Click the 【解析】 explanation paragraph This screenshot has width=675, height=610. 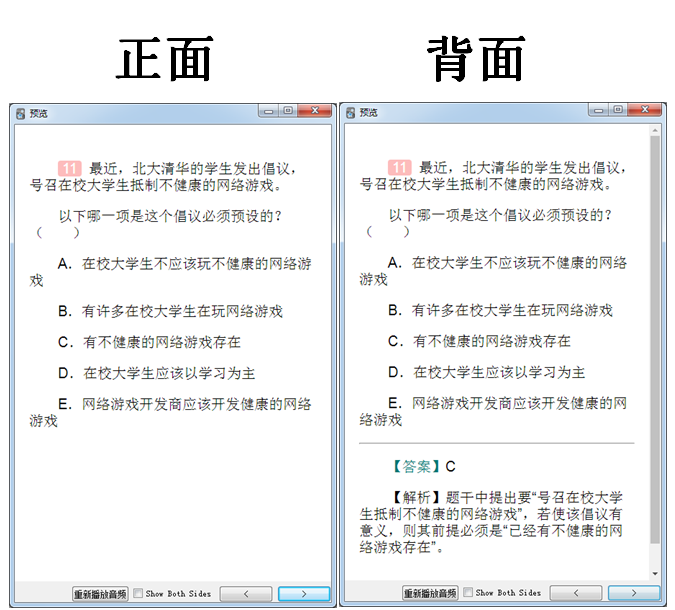491,522
